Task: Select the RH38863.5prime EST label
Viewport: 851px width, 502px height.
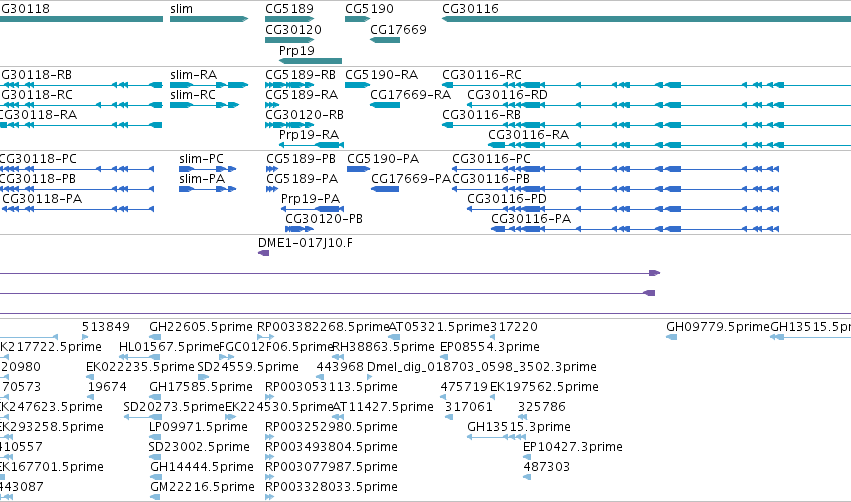Action: [x=383, y=347]
